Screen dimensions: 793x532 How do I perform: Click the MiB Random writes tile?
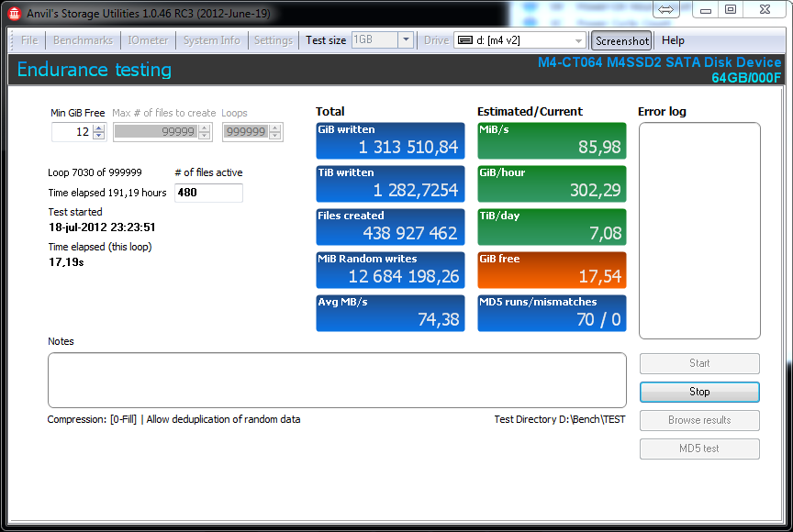390,270
